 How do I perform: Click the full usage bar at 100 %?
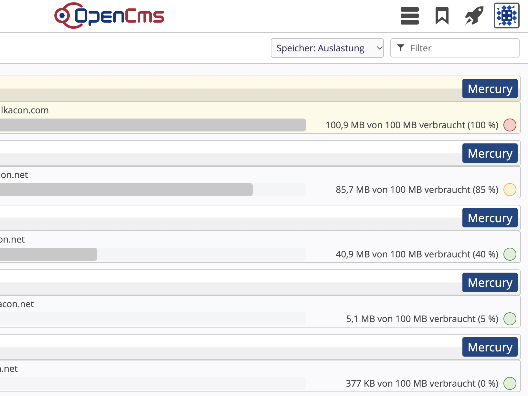[153, 125]
